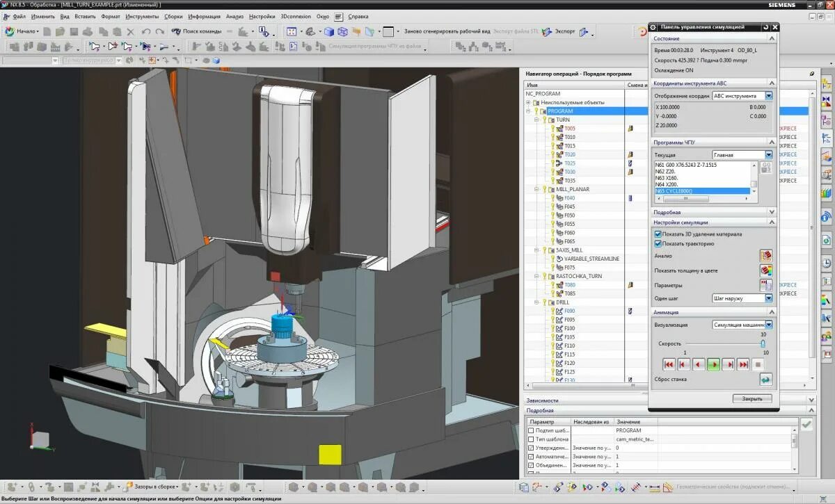Image resolution: width=835 pixels, height=504 pixels.
Task: Select the wireframe cube rendering icon
Action: click(x=342, y=31)
